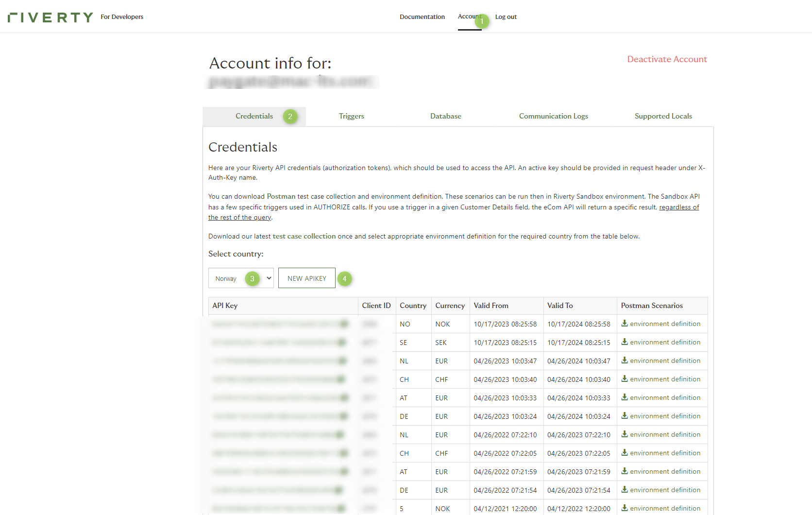812x515 pixels.
Task: Download the test case collection link
Action: pyautogui.click(x=304, y=236)
